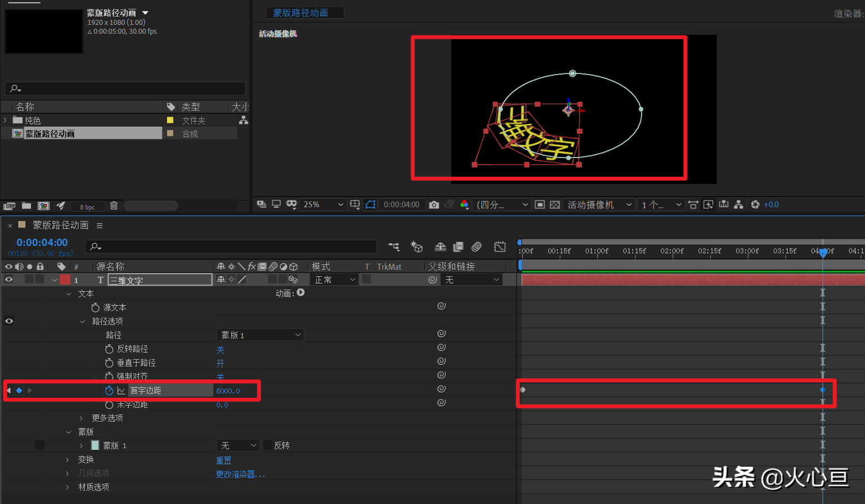Click preview time 0:00:04:00 in viewer
865x504 pixels.
point(402,204)
